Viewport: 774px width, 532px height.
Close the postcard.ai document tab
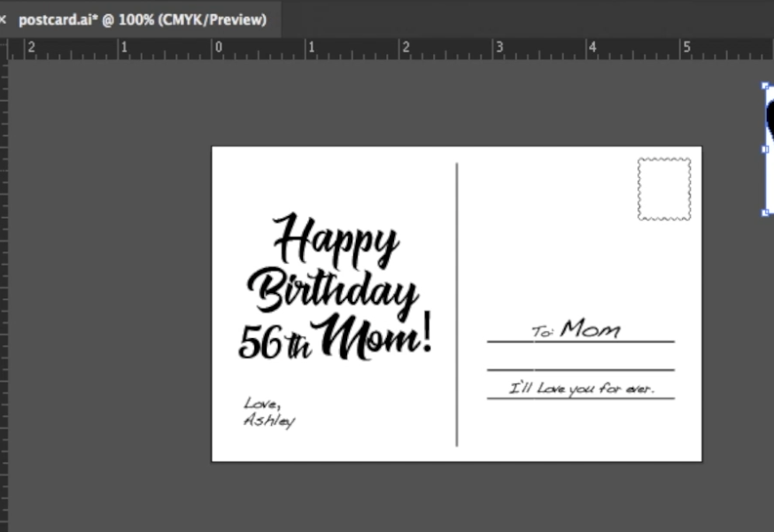pyautogui.click(x=3, y=19)
